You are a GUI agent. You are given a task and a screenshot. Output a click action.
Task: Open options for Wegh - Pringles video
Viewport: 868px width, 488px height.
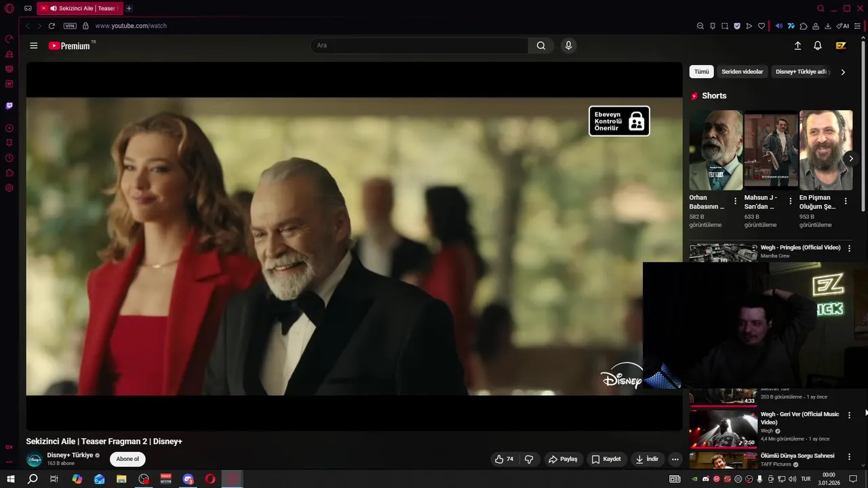tap(849, 249)
